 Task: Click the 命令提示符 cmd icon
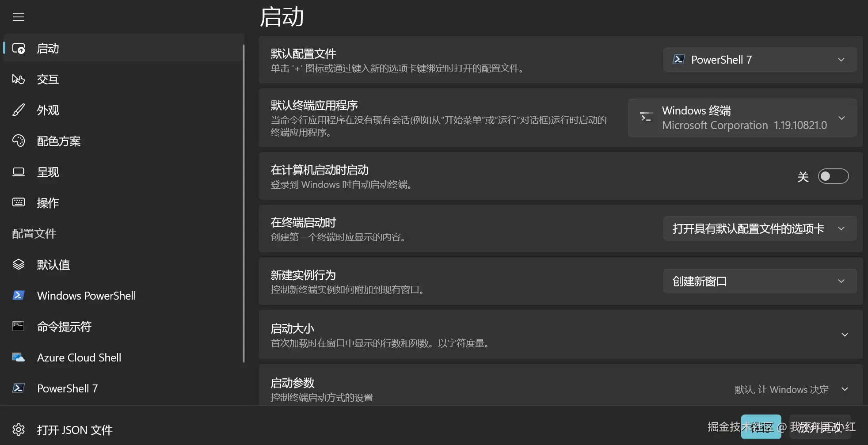pyautogui.click(x=19, y=326)
